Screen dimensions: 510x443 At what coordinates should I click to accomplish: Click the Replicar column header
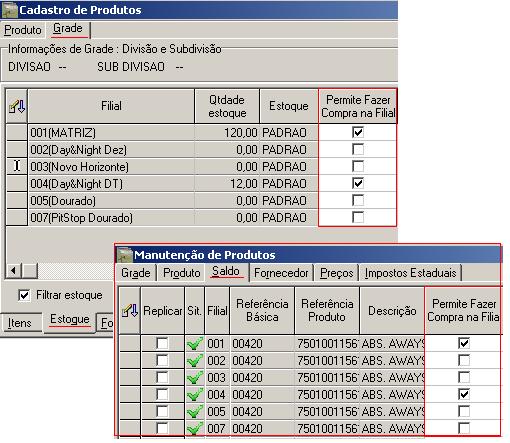click(163, 310)
